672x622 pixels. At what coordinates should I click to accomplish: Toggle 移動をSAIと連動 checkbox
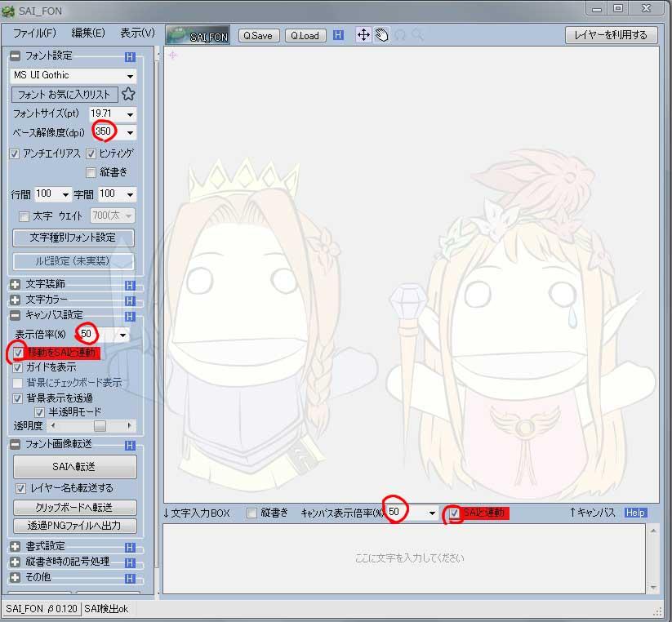coord(18,353)
